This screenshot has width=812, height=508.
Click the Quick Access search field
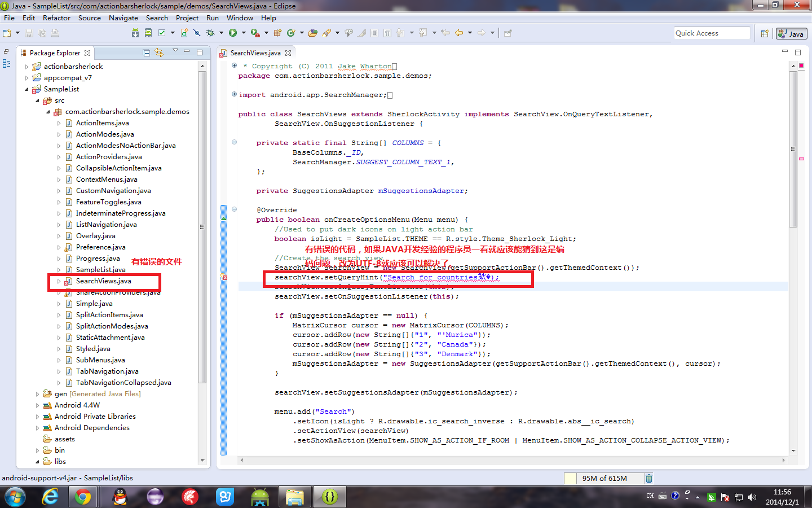click(x=712, y=33)
